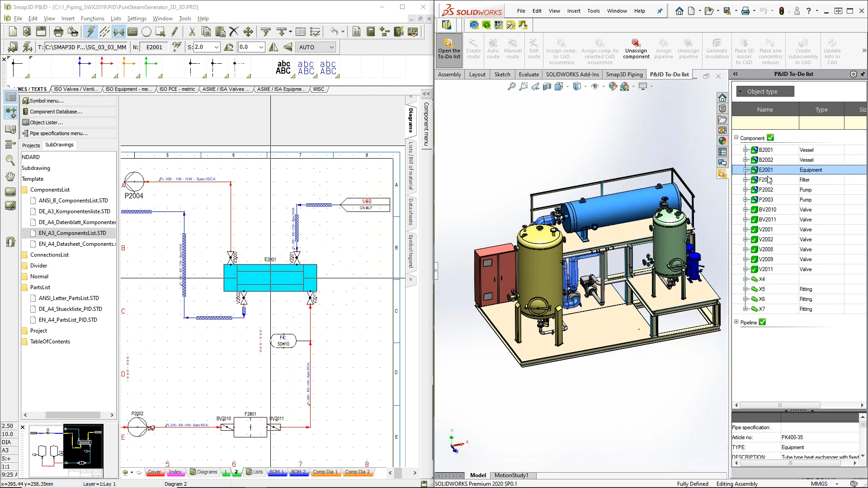Open the S: 2.0 scale dropdown
868x488 pixels.
[x=217, y=47]
